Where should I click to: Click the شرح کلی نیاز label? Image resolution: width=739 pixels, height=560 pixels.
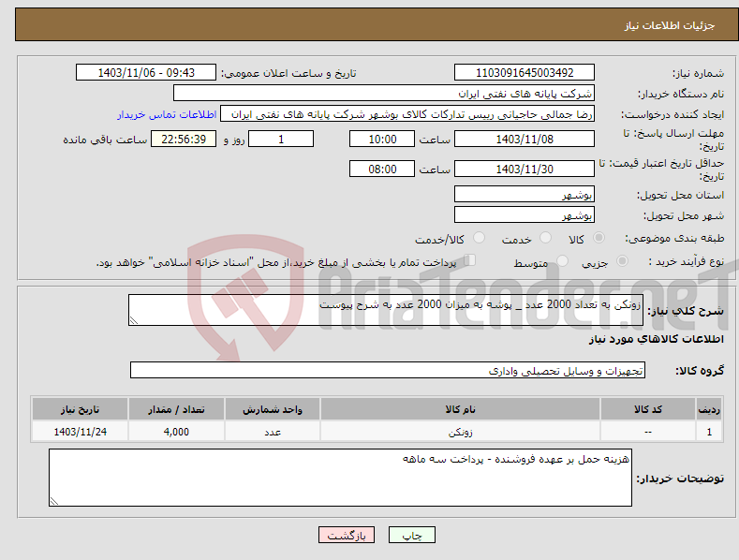pyautogui.click(x=686, y=311)
